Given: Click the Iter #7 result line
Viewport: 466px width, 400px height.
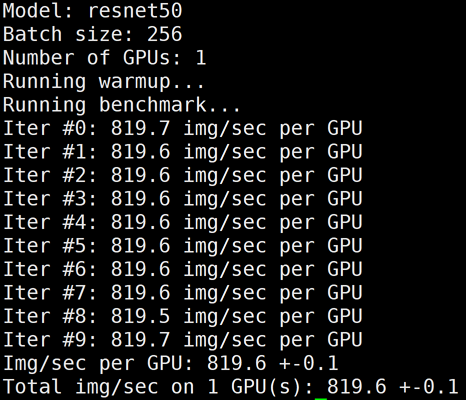Looking at the screenshot, I should [x=183, y=293].
